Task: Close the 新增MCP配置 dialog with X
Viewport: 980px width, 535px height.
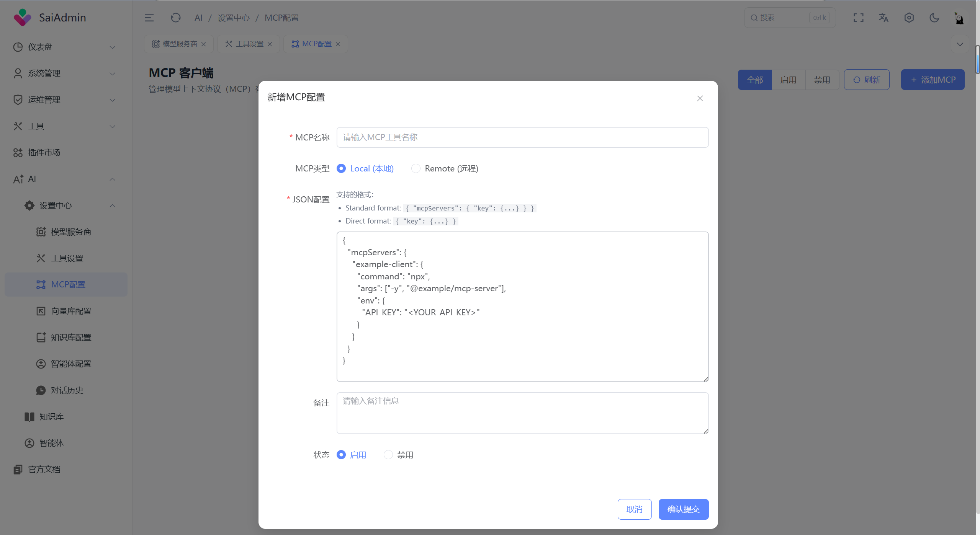Action: [700, 98]
